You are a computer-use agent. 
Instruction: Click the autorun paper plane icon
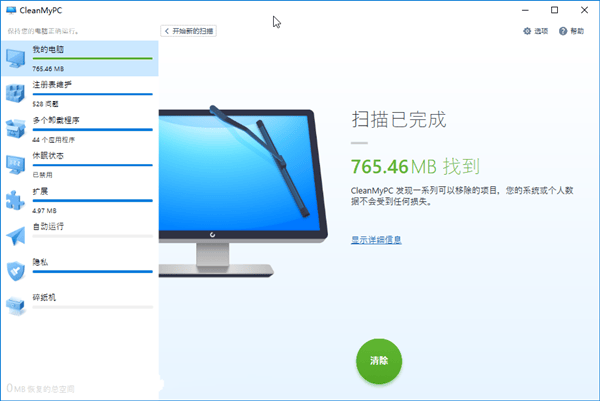pyautogui.click(x=15, y=235)
